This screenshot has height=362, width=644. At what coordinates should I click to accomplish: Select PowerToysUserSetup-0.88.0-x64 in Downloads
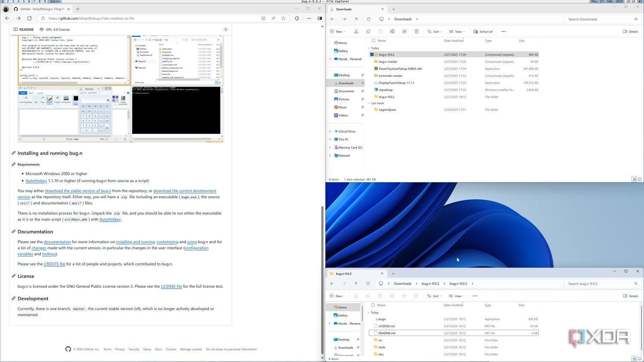point(454,69)
